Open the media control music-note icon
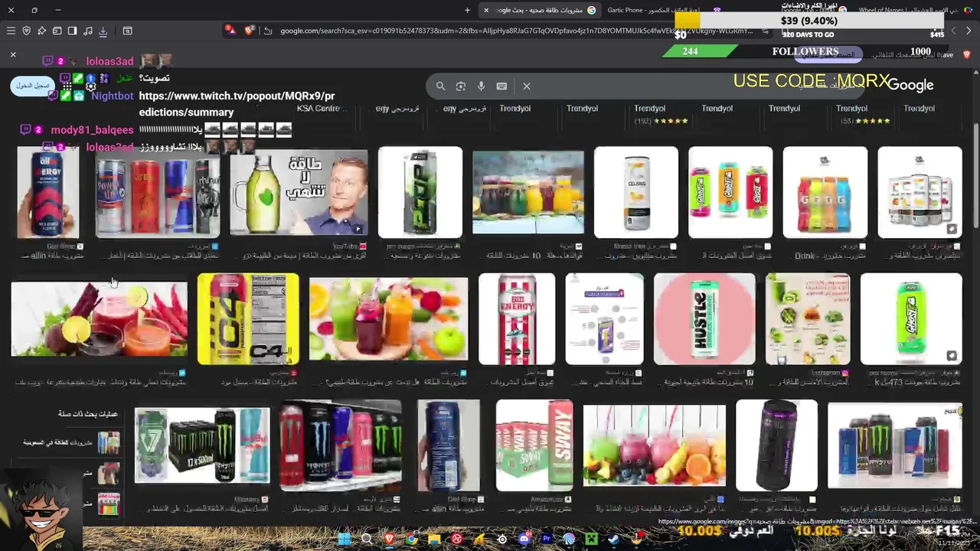The image size is (980, 551). coord(87,31)
